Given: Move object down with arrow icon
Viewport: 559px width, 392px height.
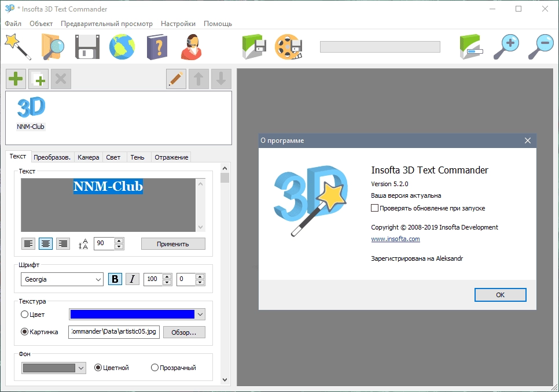Looking at the screenshot, I should pyautogui.click(x=221, y=79).
